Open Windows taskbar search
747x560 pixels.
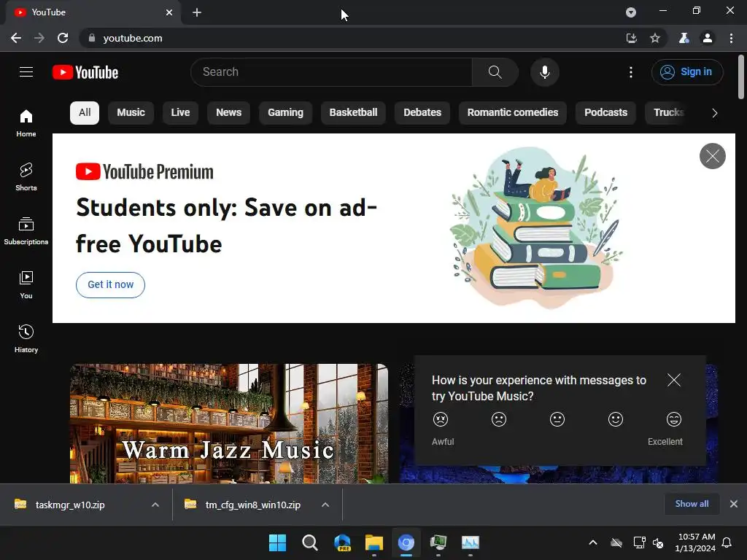pos(309,542)
